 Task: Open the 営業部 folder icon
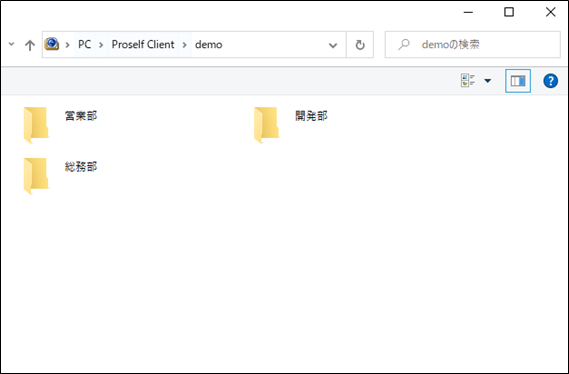point(36,124)
